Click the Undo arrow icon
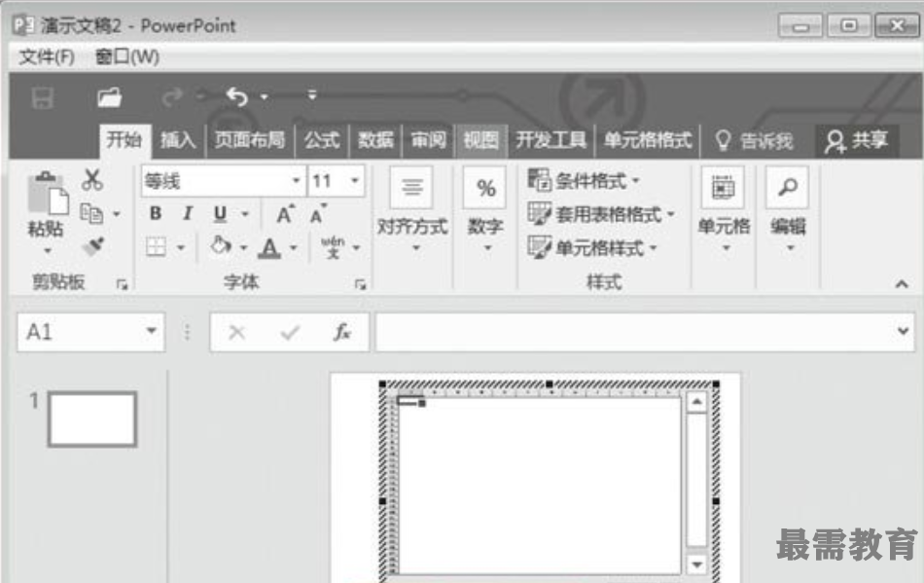The height and width of the screenshot is (583, 924). click(x=237, y=96)
